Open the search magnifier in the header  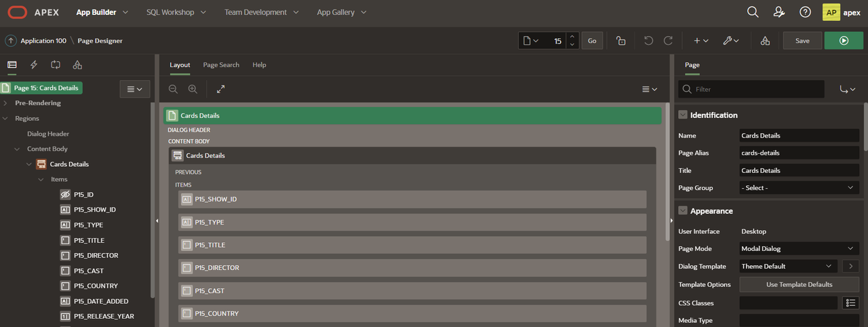(x=753, y=12)
